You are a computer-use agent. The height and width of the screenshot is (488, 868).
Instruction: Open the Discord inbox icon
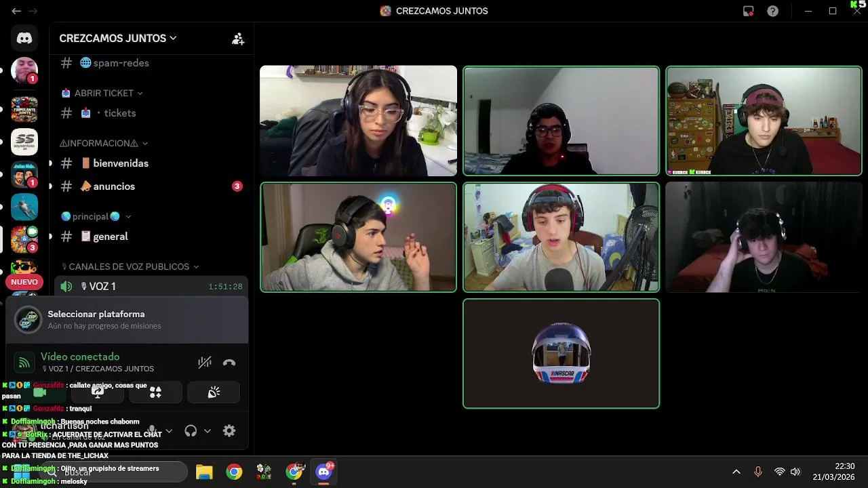coord(749,11)
